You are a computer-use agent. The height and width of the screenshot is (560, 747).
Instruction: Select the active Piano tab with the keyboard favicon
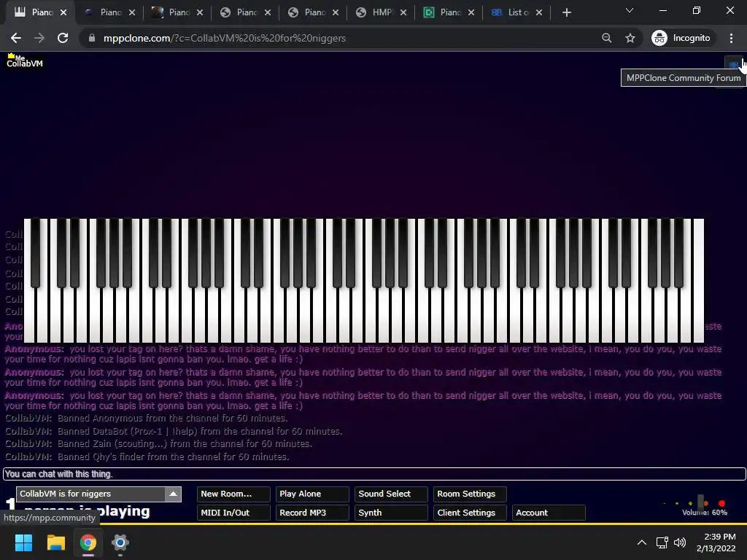tap(40, 12)
